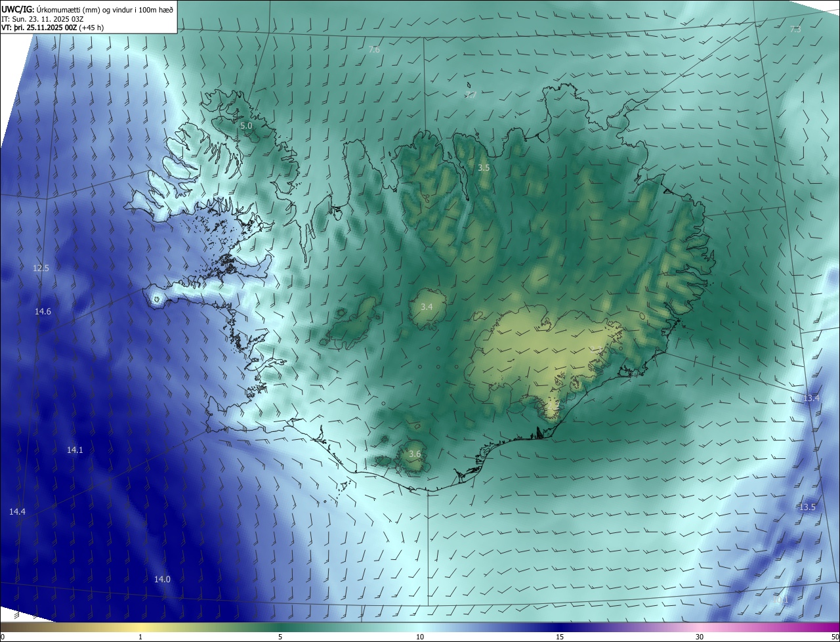
Task: Click the 14.1 value label
Action: coord(75,450)
